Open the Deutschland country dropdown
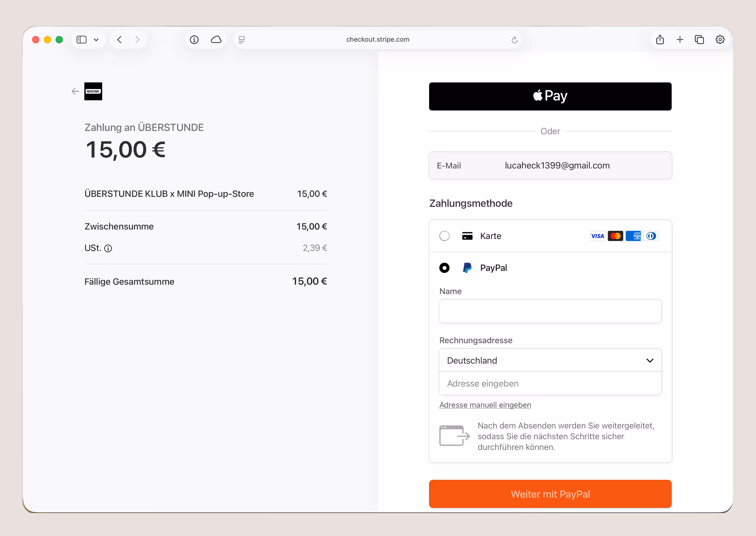The width and height of the screenshot is (756, 536). pos(550,361)
